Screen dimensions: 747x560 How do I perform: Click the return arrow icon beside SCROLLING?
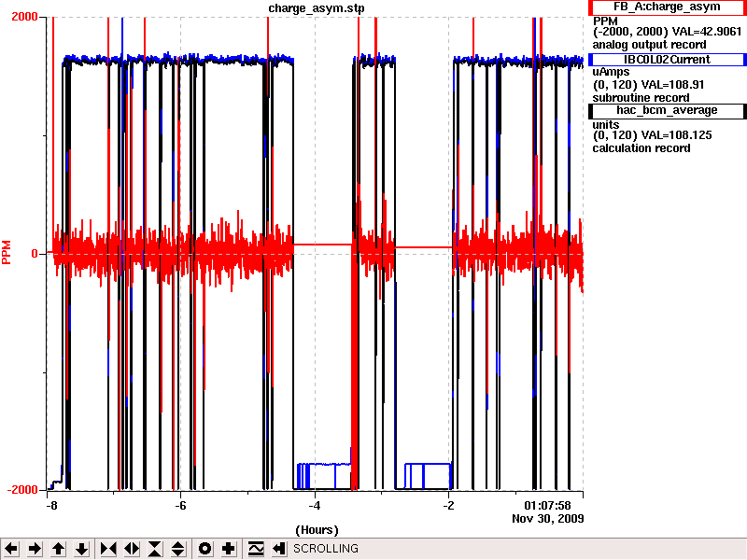(279, 549)
